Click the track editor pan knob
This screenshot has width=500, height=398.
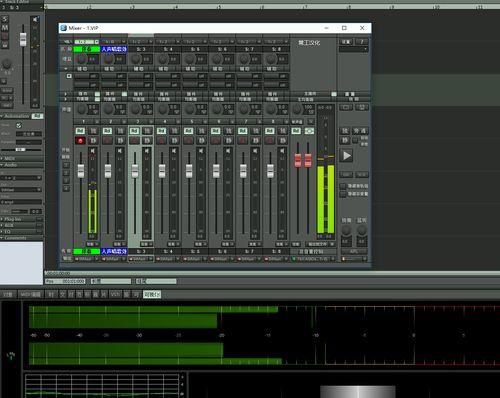click(7, 64)
